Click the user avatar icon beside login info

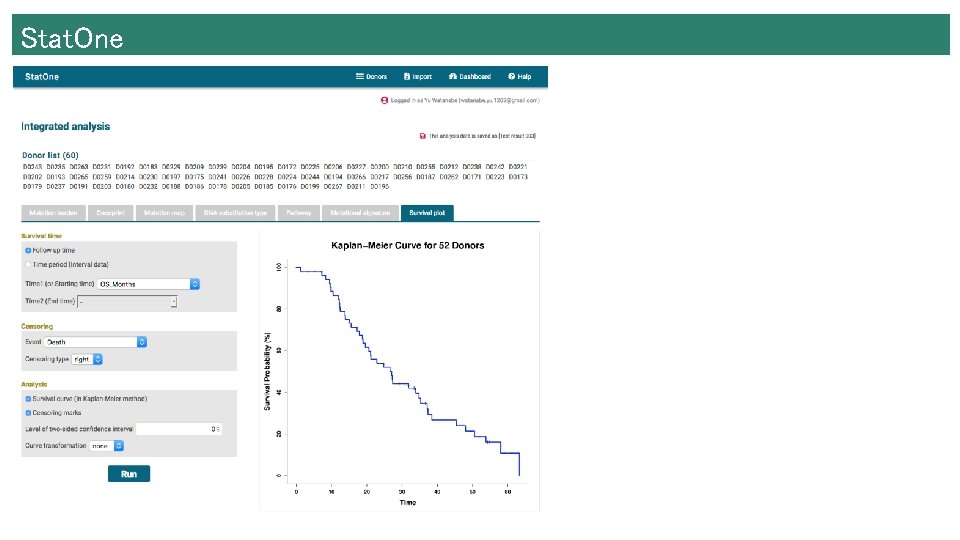(384, 100)
